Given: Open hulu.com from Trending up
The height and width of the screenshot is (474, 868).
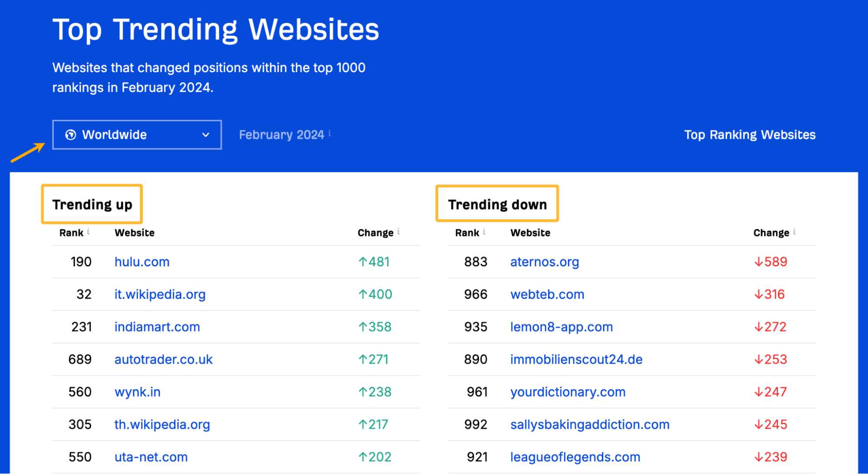Looking at the screenshot, I should pyautogui.click(x=142, y=262).
